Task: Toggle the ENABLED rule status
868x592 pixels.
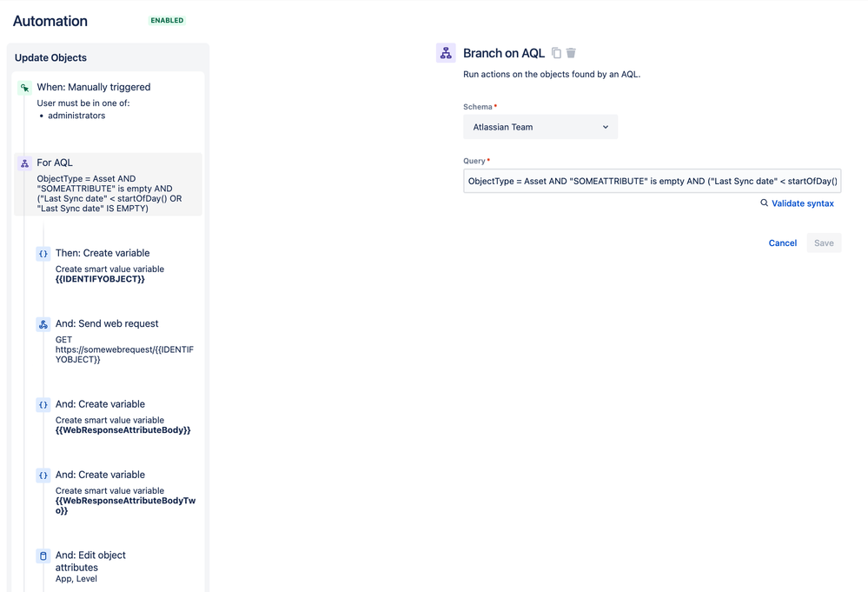Action: pyautogui.click(x=166, y=20)
